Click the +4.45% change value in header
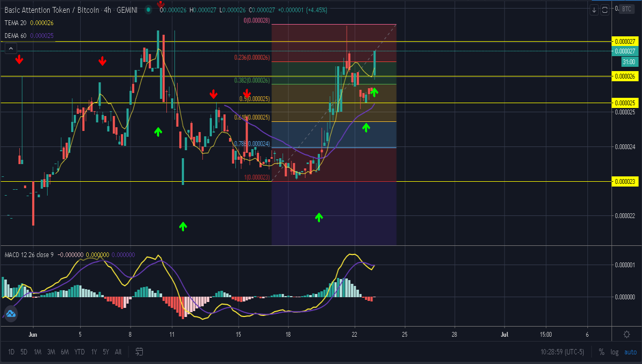The height and width of the screenshot is (364, 642). (316, 10)
